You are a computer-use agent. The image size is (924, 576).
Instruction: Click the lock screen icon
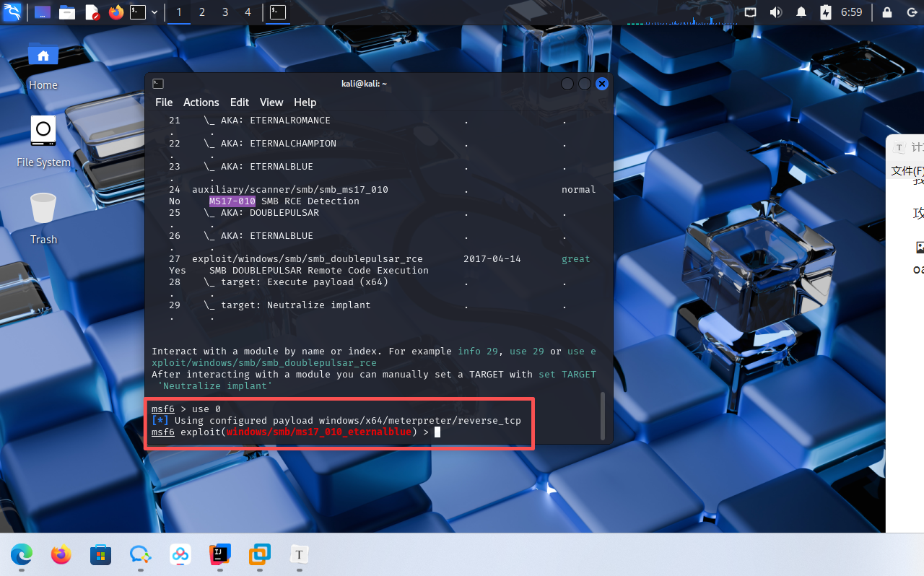887,12
